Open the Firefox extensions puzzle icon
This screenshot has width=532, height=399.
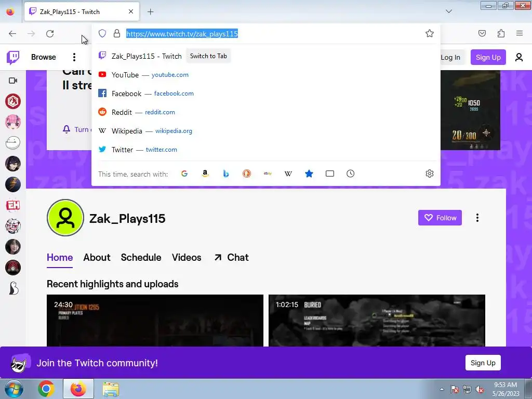[501, 33]
